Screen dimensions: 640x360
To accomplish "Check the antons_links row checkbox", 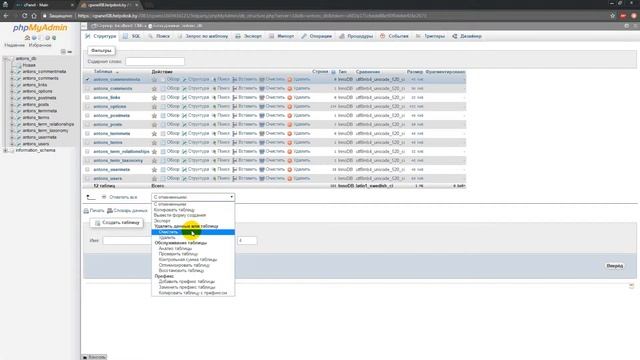I will 87,97.
